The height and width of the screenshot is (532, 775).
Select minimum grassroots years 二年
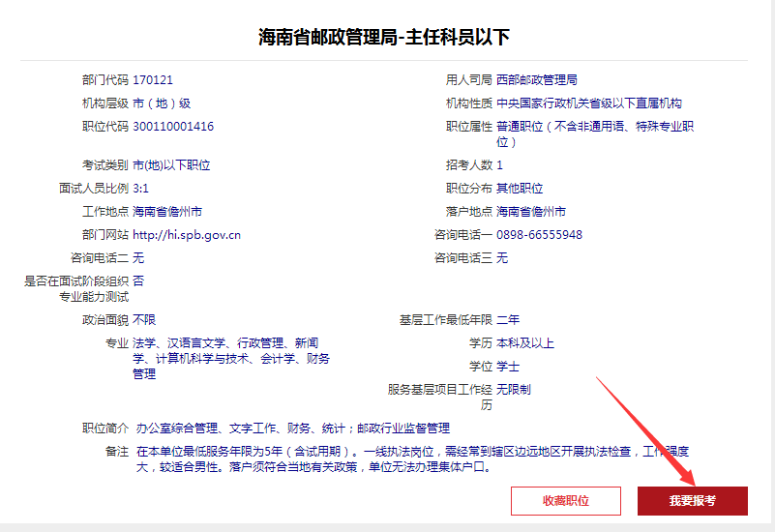click(508, 319)
